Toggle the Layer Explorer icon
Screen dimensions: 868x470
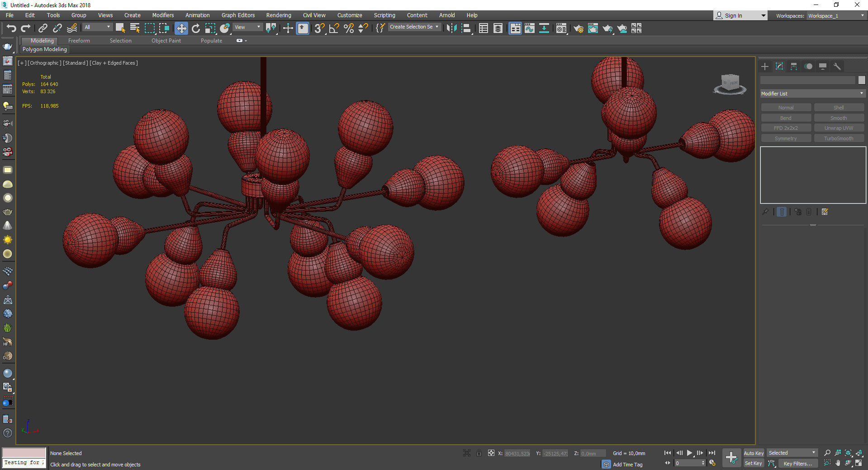click(498, 28)
